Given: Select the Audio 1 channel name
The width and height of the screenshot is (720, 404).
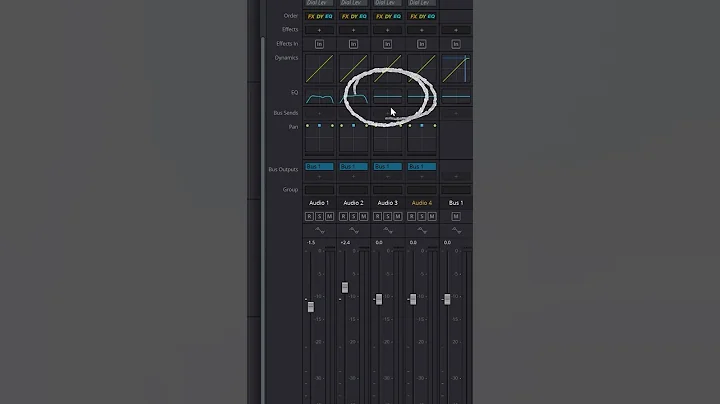Looking at the screenshot, I should coord(319,202).
